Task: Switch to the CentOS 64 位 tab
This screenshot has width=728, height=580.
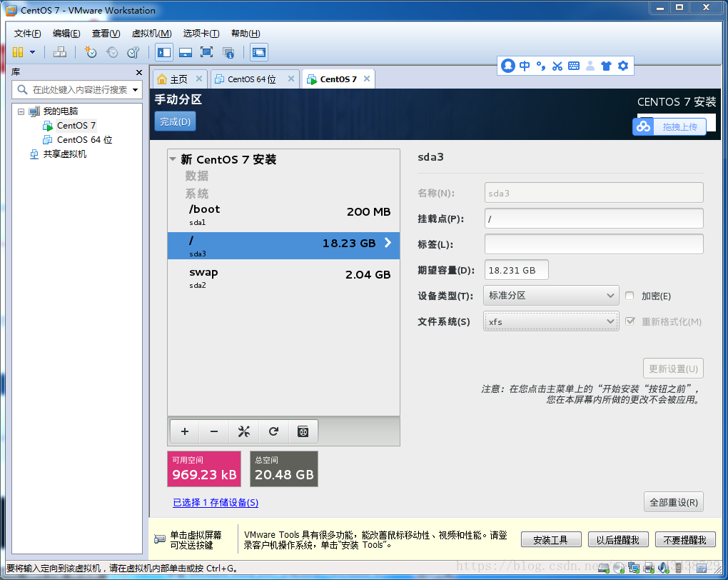Action: pyautogui.click(x=251, y=79)
